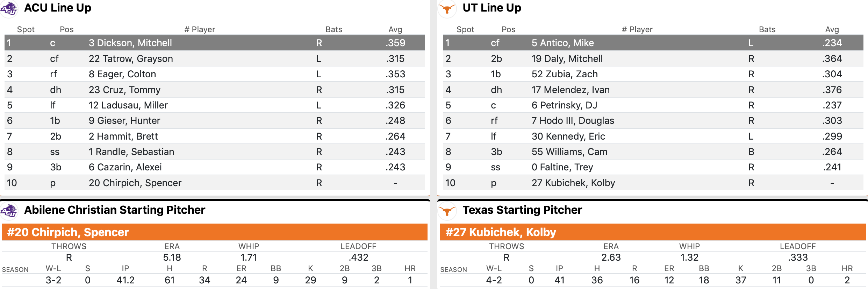Select Tatrow, Grayson in the ACU lineup

(131, 59)
